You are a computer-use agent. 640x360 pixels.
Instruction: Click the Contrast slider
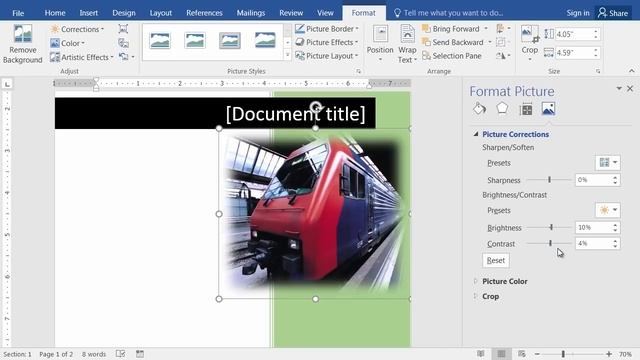coord(549,243)
